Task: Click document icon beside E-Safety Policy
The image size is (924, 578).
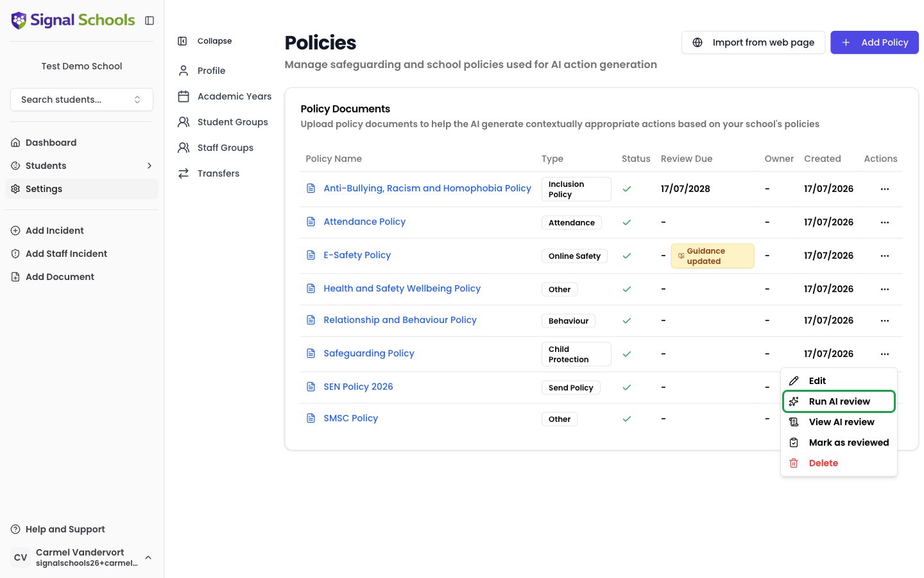Action: pos(311,255)
